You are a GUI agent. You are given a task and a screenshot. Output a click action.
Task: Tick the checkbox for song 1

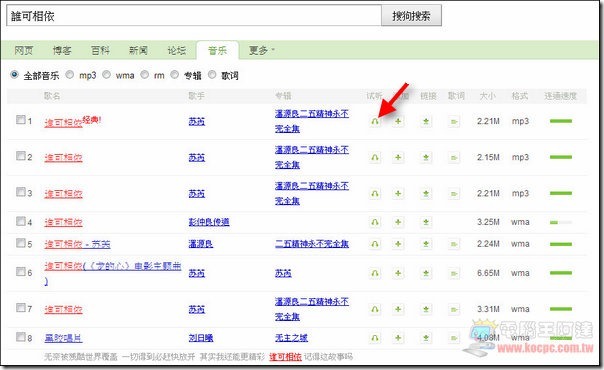tap(21, 120)
